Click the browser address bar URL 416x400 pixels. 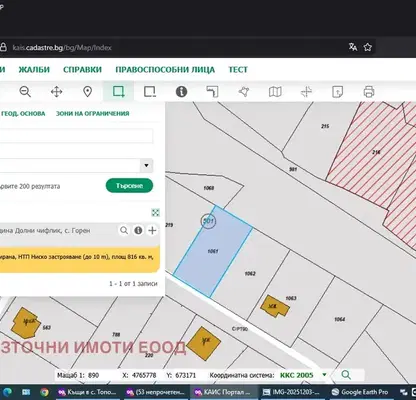62,47
